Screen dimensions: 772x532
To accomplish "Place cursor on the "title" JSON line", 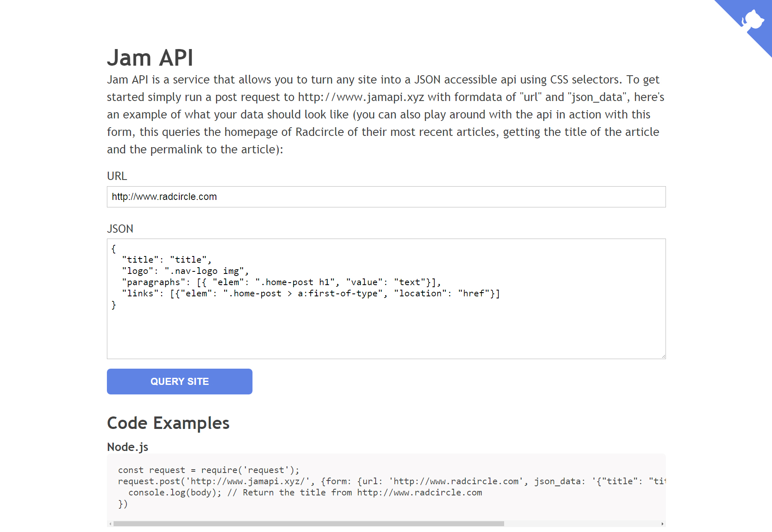I will point(166,260).
